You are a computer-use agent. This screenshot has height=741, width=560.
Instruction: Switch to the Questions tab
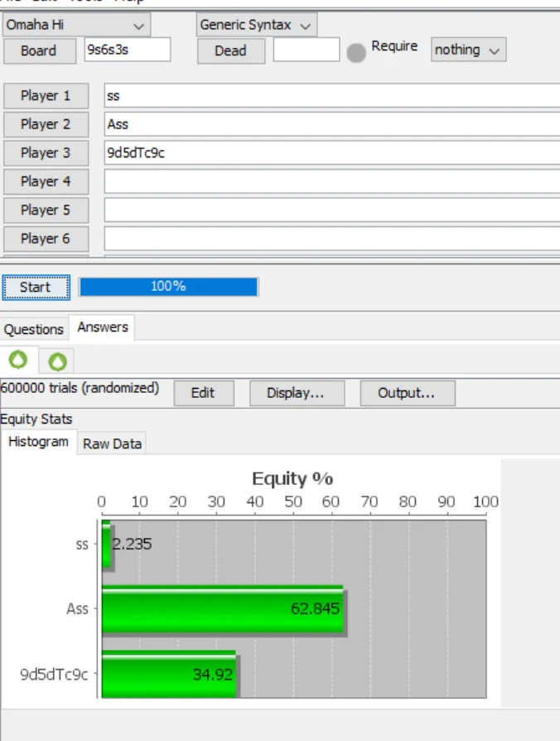tap(34, 329)
